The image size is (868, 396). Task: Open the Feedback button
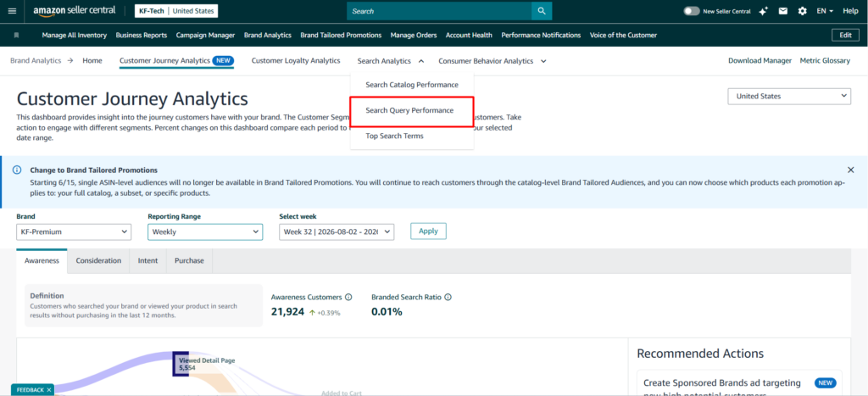click(29, 390)
